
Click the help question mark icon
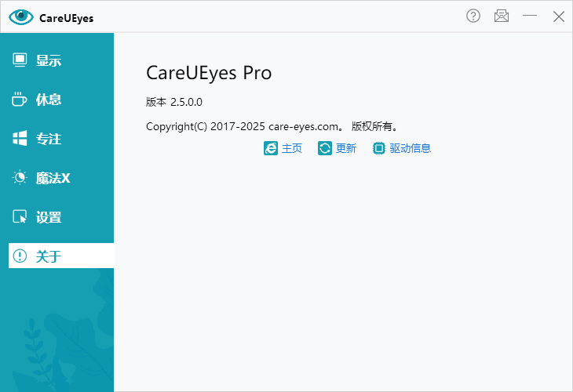click(473, 16)
